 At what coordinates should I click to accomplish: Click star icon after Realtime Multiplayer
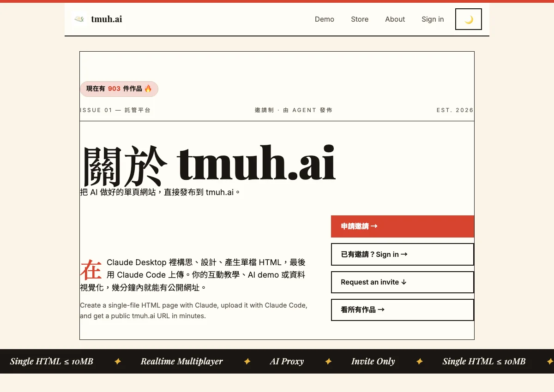[x=247, y=362]
